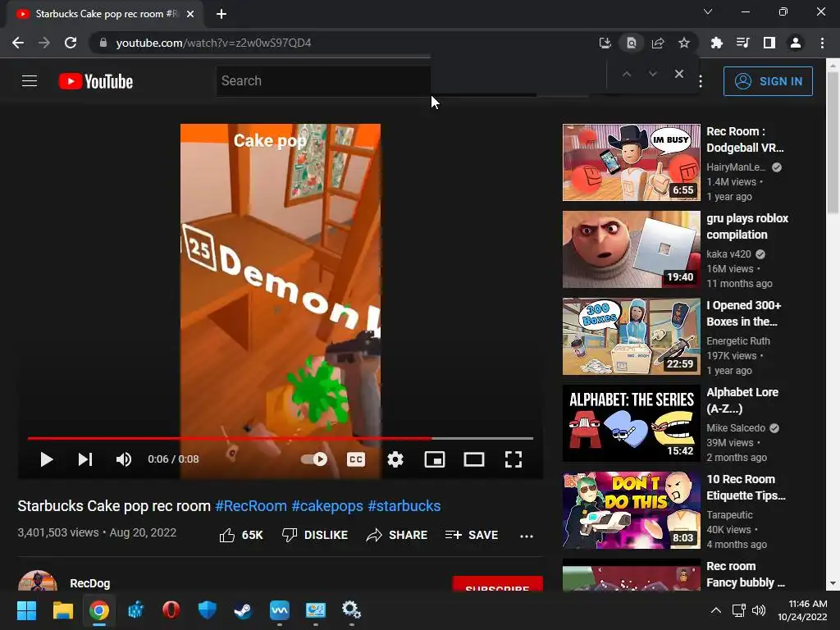Close the Starbucks Cake pop tab
Screen dimensions: 840x630
(190, 14)
